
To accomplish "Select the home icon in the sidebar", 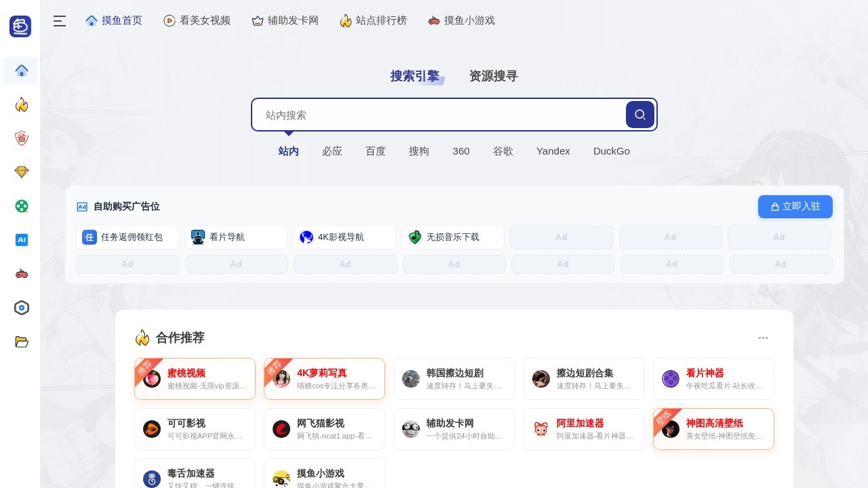I will coord(22,70).
